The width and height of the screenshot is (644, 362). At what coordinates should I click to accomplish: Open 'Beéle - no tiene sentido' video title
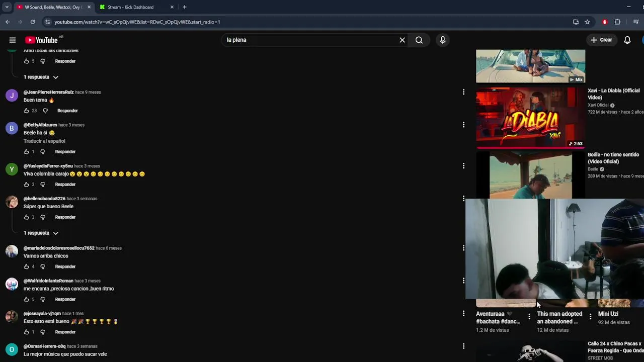(x=613, y=158)
